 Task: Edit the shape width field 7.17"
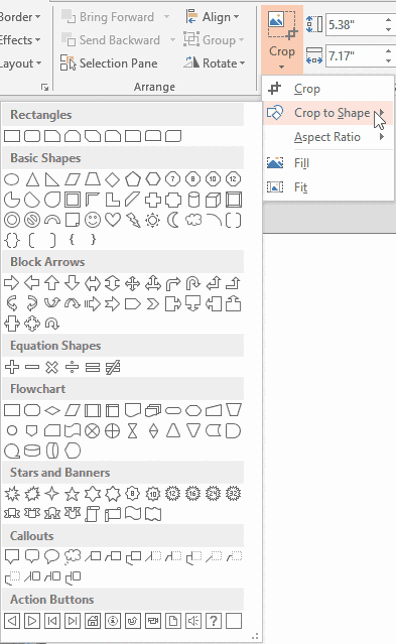click(355, 55)
